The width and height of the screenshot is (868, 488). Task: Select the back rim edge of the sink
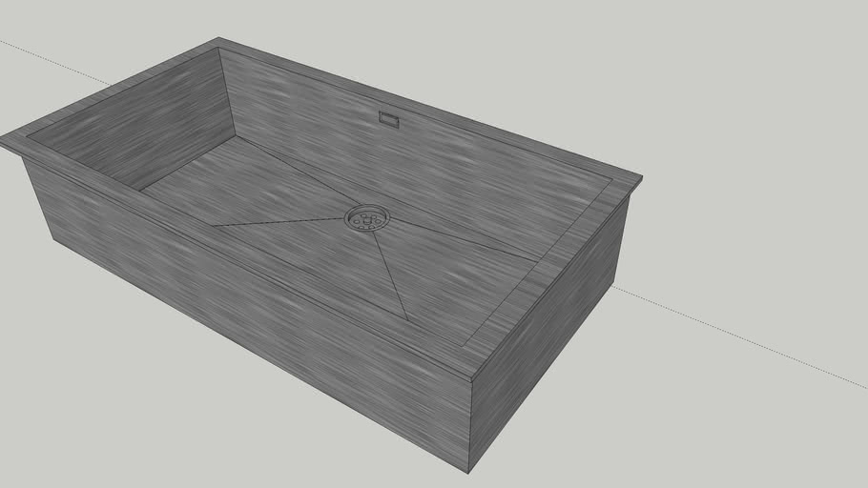point(429,108)
